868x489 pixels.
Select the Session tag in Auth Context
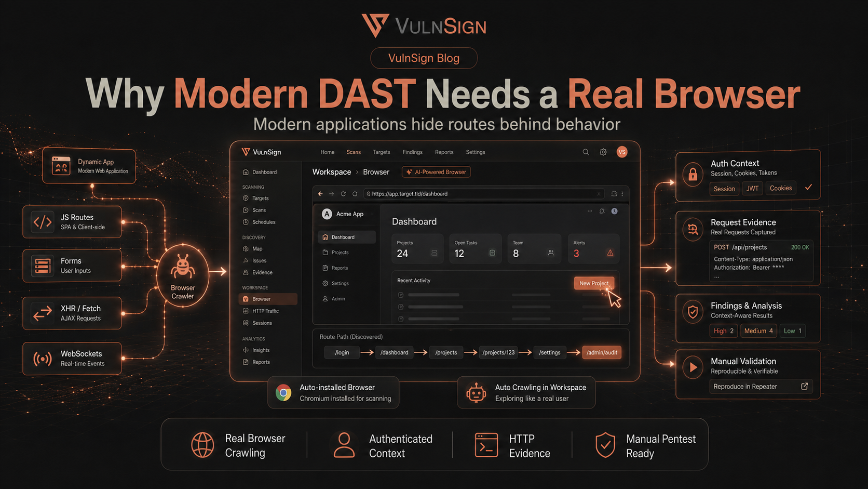point(724,189)
